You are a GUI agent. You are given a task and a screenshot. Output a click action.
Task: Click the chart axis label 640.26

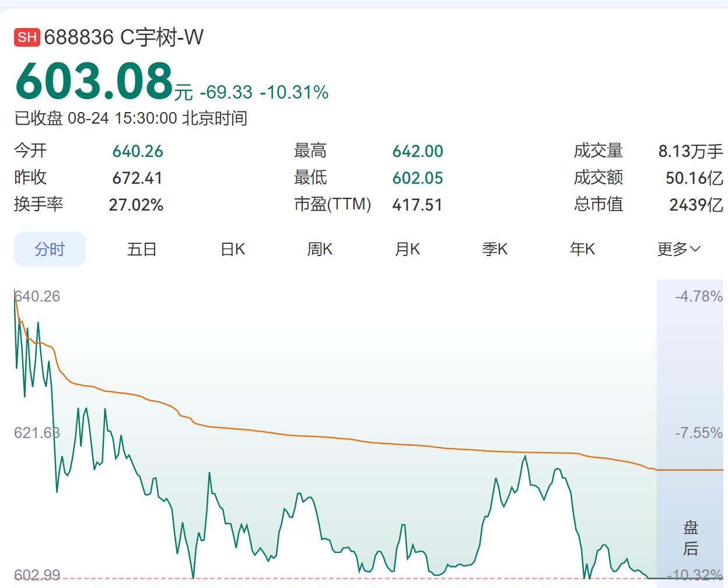(x=37, y=296)
